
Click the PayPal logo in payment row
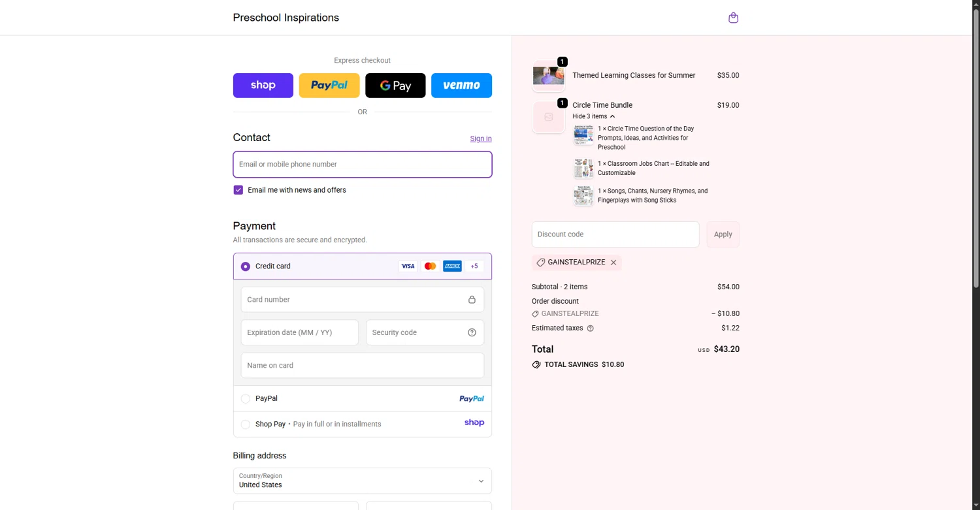[472, 399]
